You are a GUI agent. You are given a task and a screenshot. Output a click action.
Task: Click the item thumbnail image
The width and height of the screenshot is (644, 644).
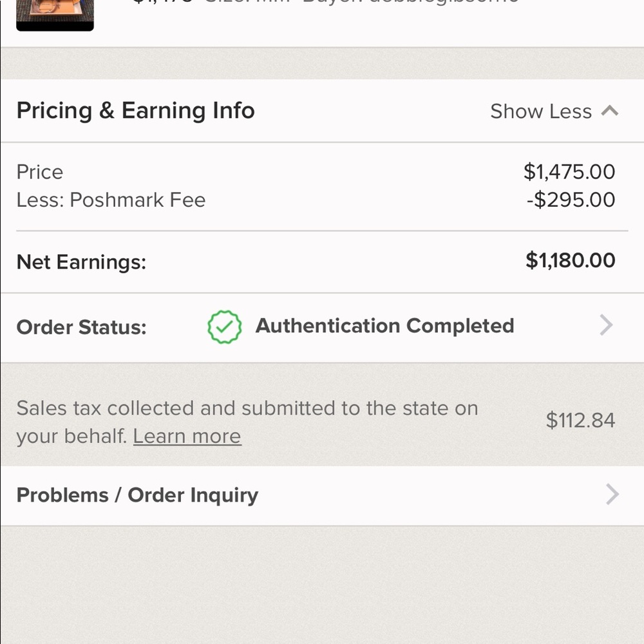click(55, 14)
